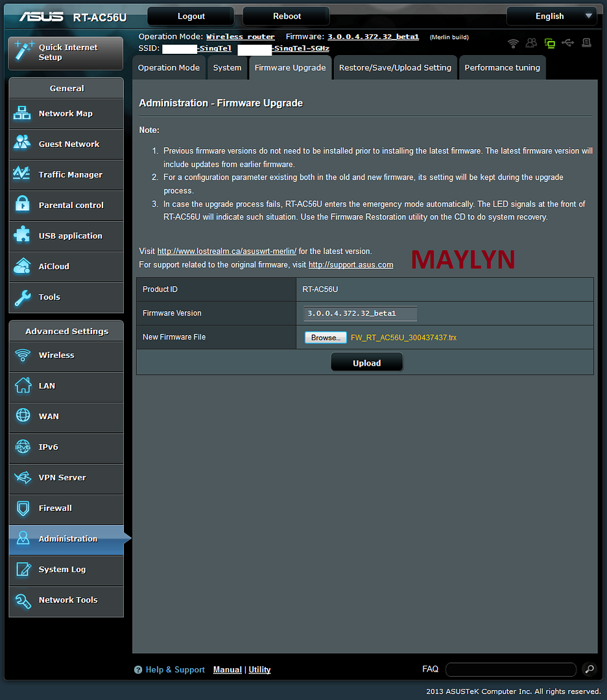
Task: Click the wireless signal status icon
Action: coord(513,43)
